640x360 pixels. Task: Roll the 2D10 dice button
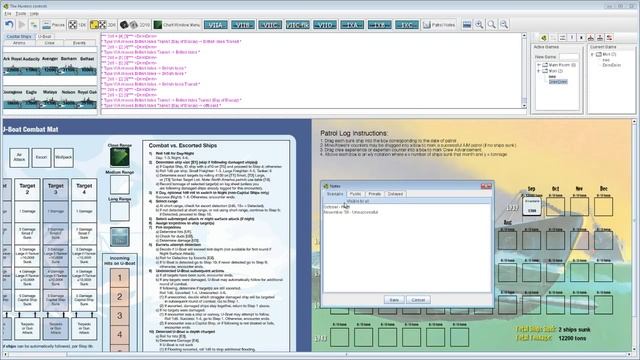(x=135, y=25)
